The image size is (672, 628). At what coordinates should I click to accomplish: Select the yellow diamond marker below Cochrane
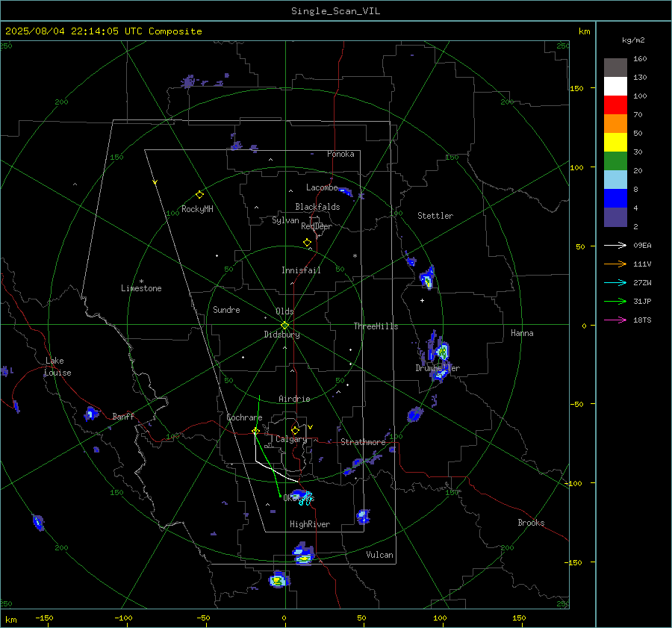point(255,430)
